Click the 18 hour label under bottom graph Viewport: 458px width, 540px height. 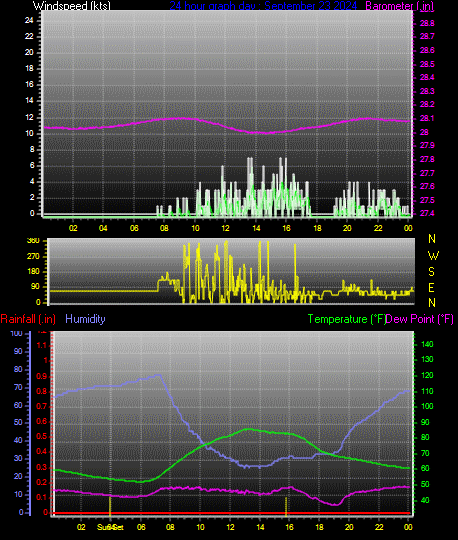(x=319, y=527)
